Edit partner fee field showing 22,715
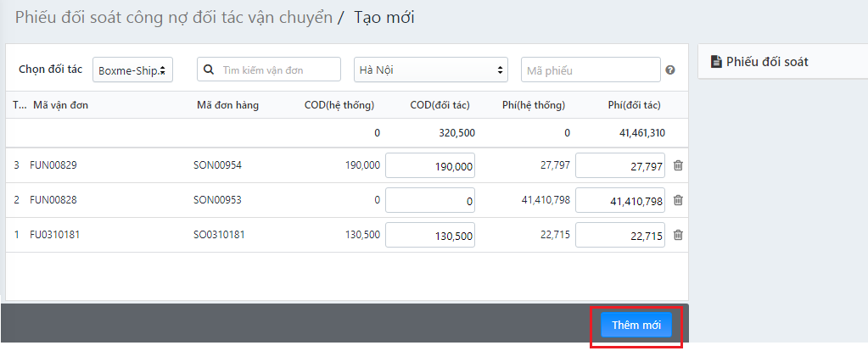This screenshot has height=351, width=868. pyautogui.click(x=620, y=235)
